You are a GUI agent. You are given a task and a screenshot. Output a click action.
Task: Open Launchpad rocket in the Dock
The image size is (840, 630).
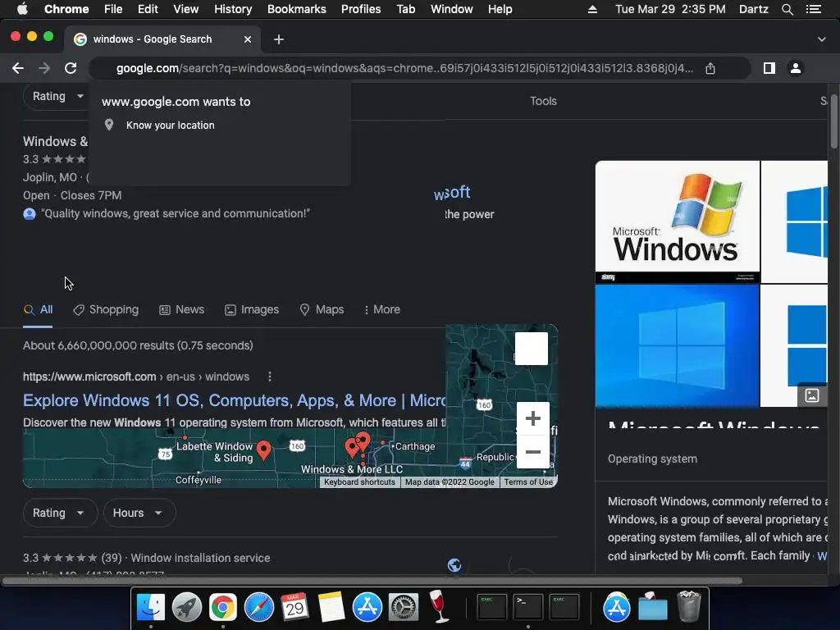coord(186,607)
